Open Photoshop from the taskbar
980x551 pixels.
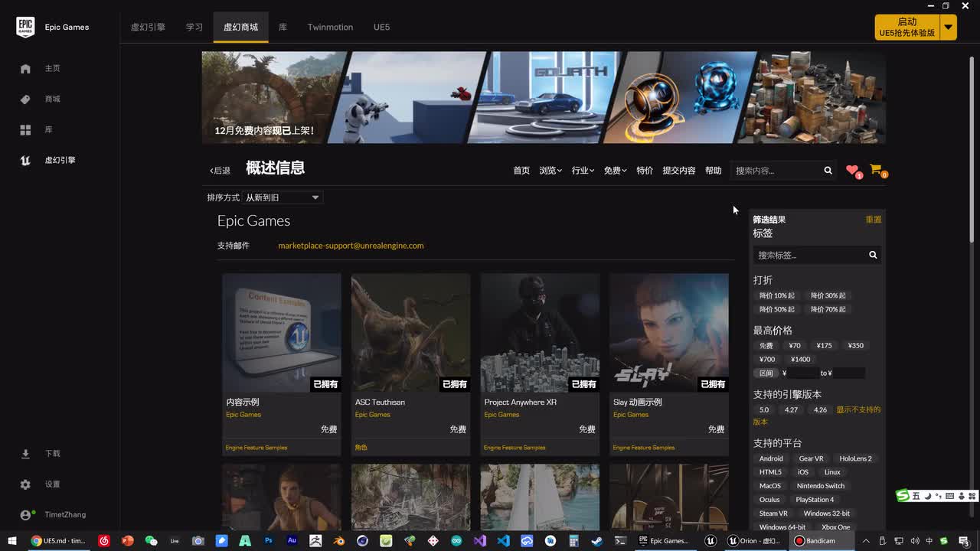(x=269, y=541)
